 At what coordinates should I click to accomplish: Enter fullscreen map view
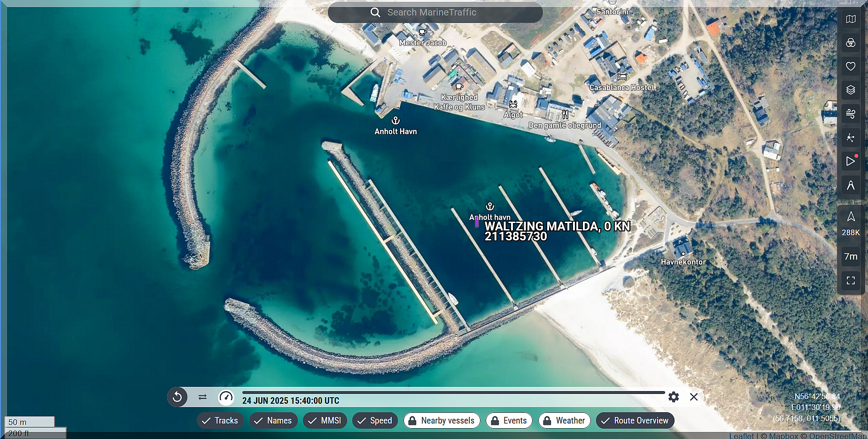pyautogui.click(x=851, y=280)
